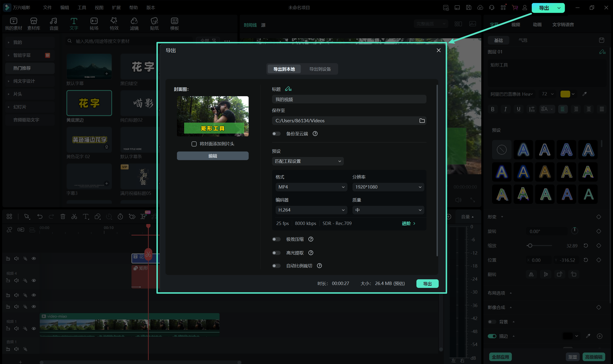Click the folder icon in save path field
The image size is (613, 364).
pos(422,121)
